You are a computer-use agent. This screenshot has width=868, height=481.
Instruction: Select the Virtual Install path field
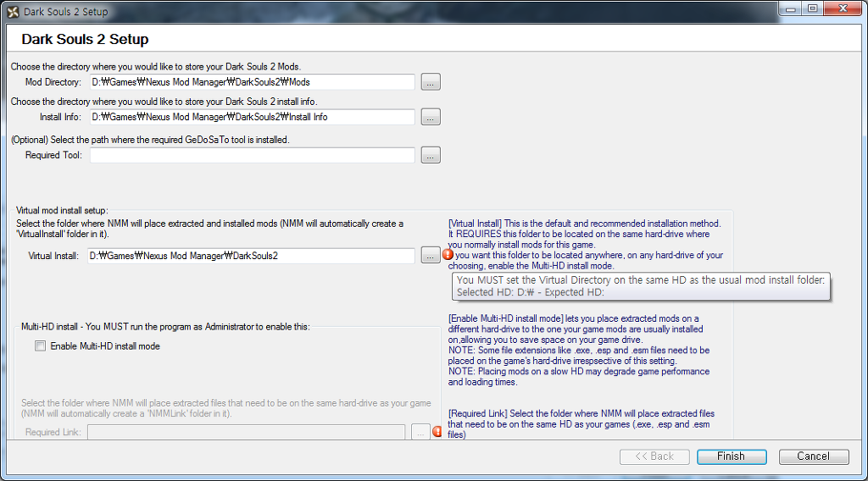coord(252,255)
